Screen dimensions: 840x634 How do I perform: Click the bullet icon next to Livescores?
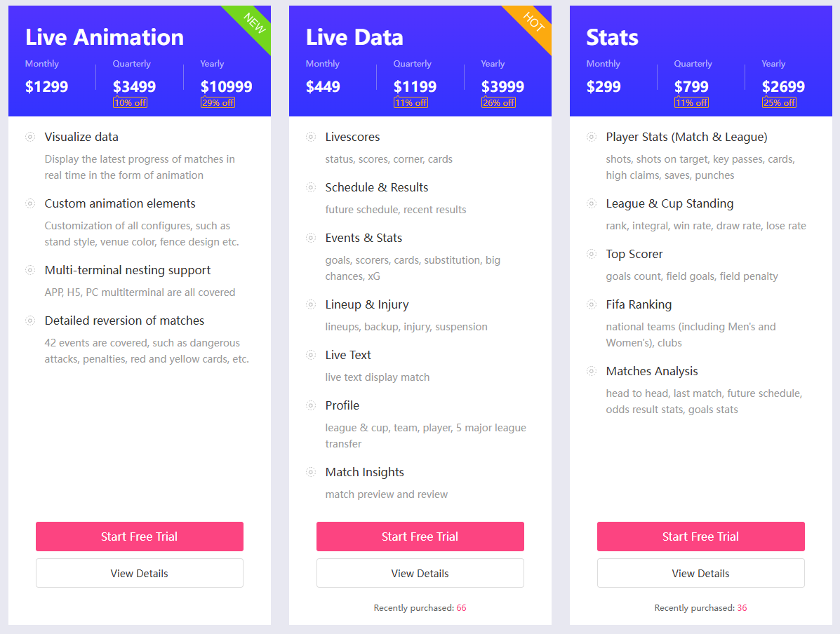click(311, 137)
